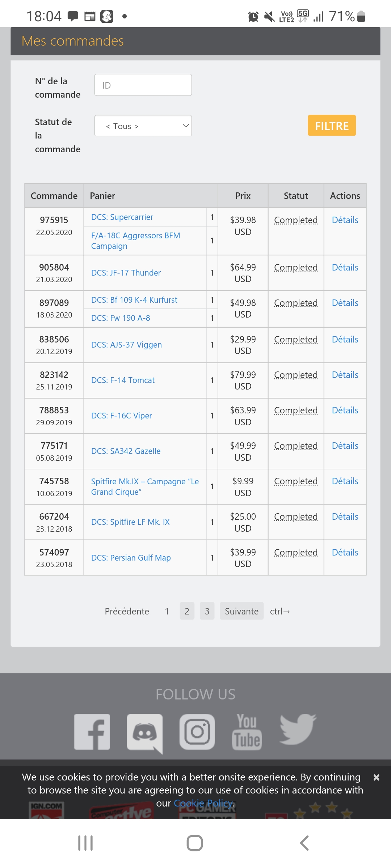
Task: Expand the order status dropdown Tous
Action: [x=143, y=126]
